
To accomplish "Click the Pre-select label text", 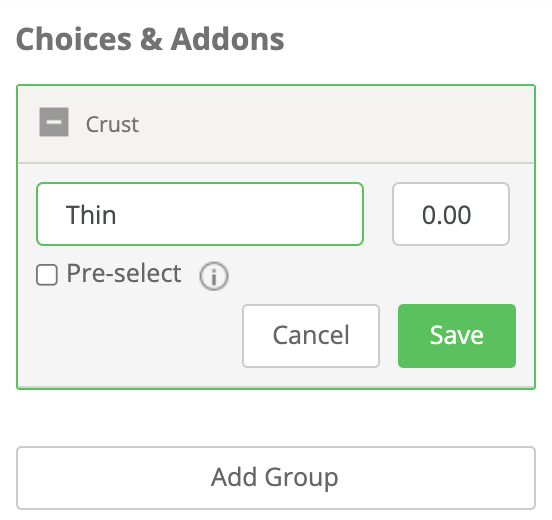I will pos(124,274).
